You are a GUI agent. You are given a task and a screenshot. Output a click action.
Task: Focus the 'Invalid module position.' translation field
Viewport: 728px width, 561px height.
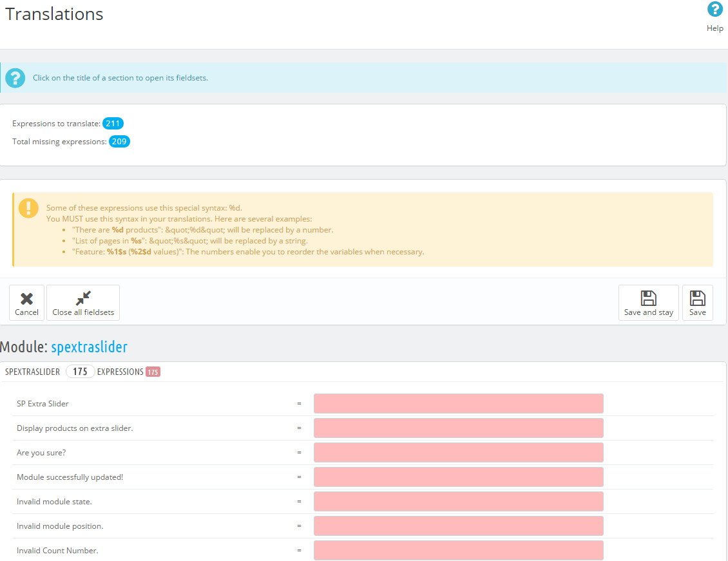point(458,526)
